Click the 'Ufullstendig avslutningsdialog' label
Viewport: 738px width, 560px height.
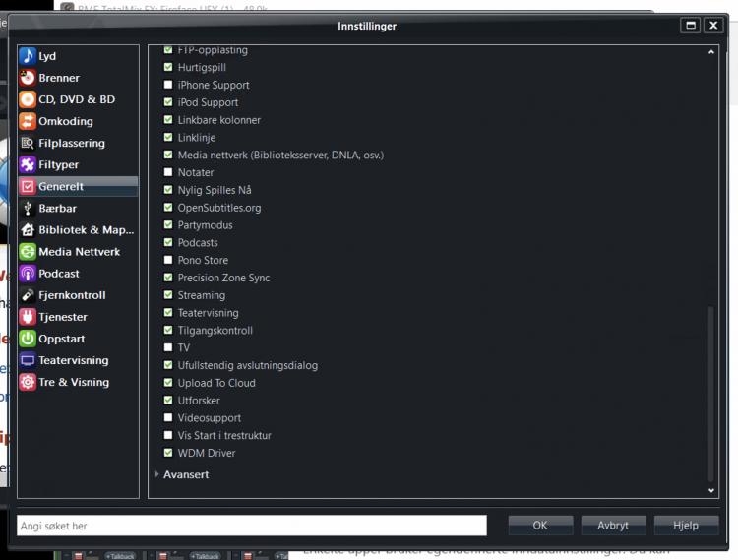(x=248, y=365)
